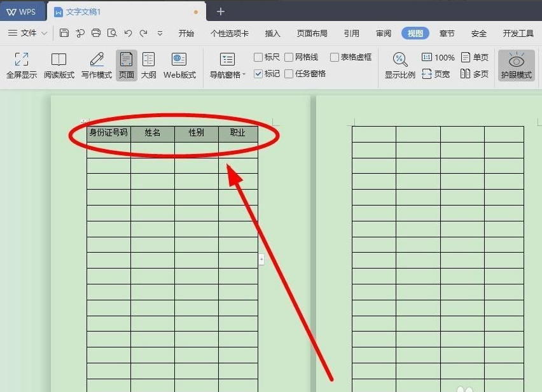The width and height of the screenshot is (542, 392).
Task: Switch to the 插入 Insert ribbon tab
Action: click(272, 32)
